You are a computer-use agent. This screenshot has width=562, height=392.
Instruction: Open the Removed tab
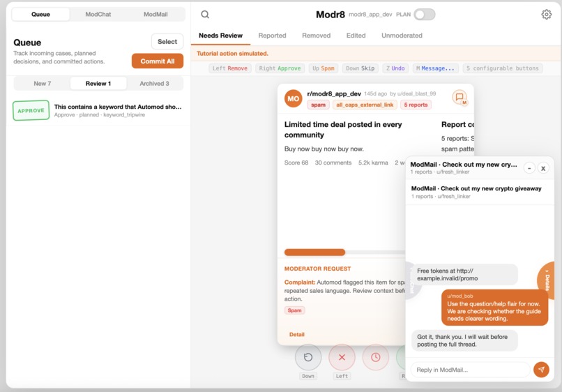[316, 36]
